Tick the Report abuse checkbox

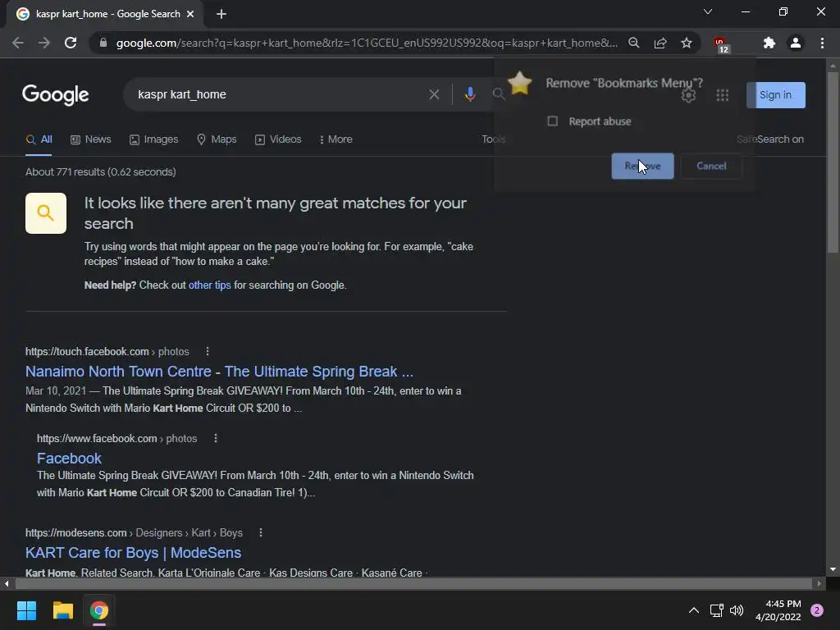coord(552,121)
